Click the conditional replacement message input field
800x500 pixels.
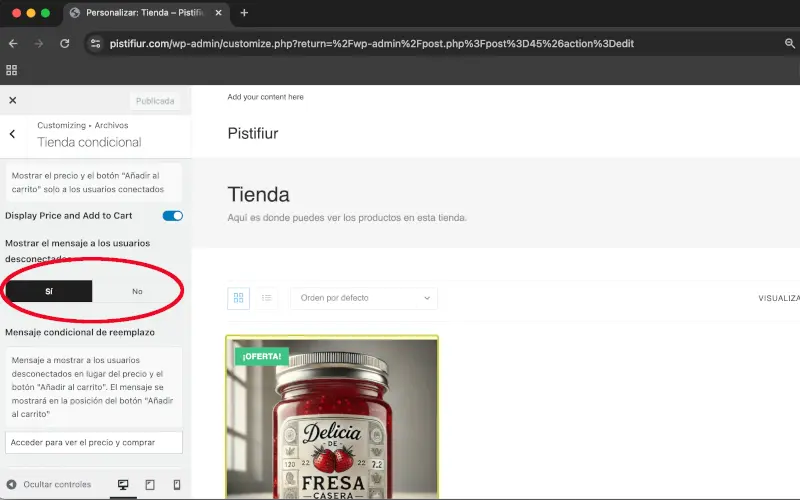[94, 442]
